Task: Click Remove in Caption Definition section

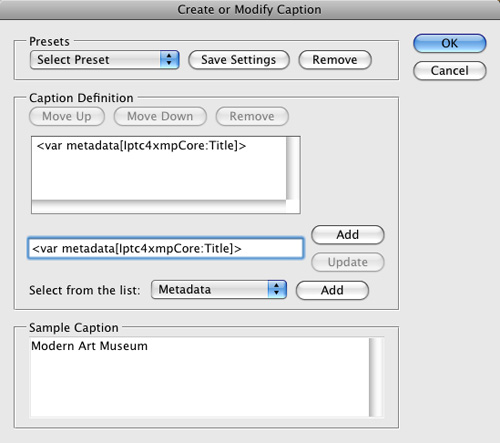Action: tap(252, 116)
